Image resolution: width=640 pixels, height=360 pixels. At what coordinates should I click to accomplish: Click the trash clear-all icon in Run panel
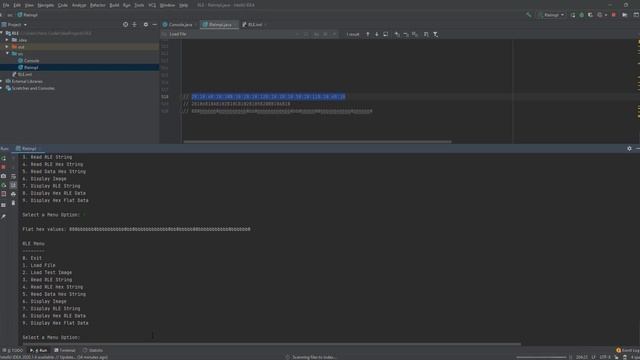point(13,203)
